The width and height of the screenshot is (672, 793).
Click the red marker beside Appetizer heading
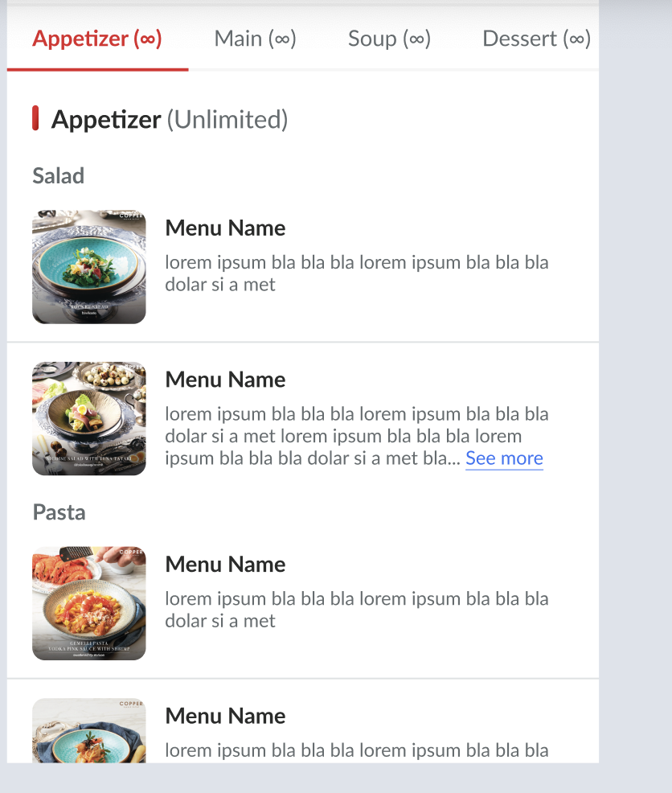click(35, 118)
